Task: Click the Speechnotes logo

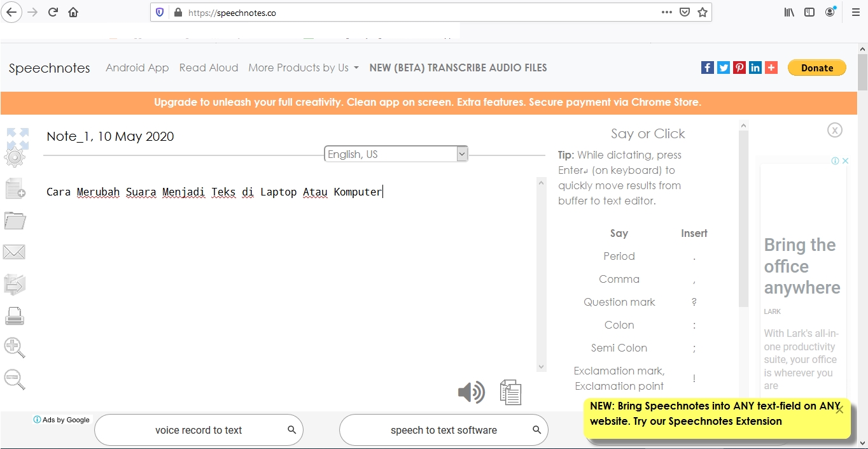Action: (x=50, y=68)
